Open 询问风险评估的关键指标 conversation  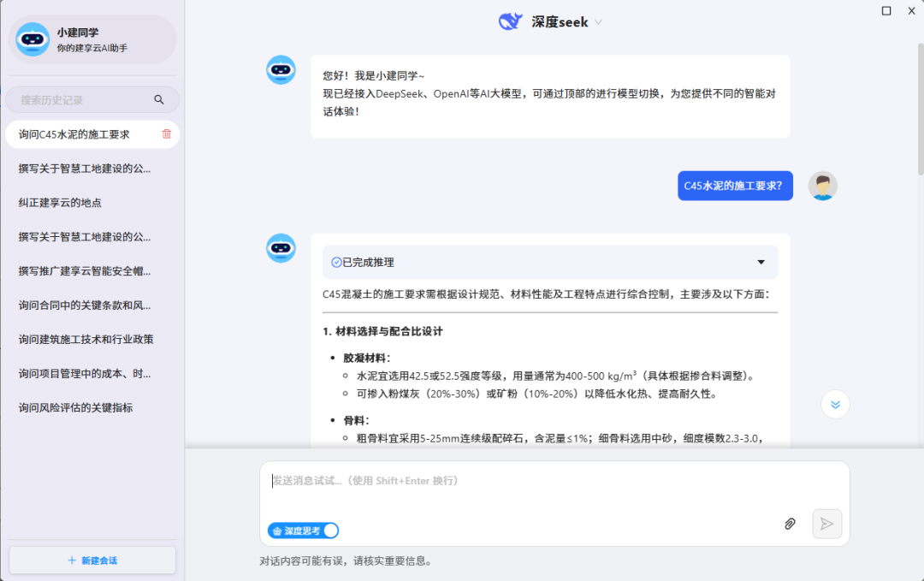coord(75,408)
